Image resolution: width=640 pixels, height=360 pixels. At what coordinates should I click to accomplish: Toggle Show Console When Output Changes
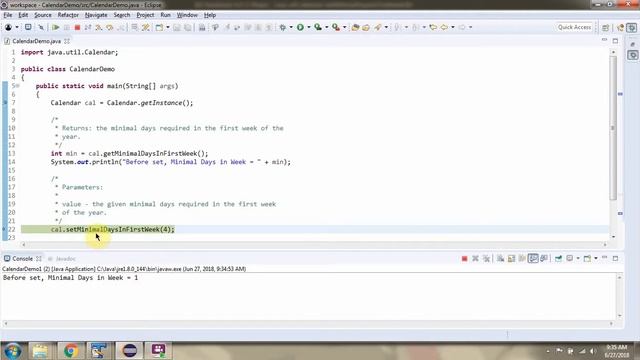coord(533,258)
